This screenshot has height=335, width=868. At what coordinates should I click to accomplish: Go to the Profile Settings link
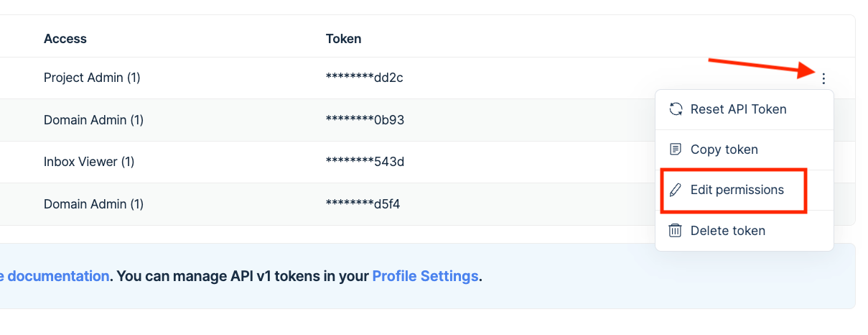point(425,276)
